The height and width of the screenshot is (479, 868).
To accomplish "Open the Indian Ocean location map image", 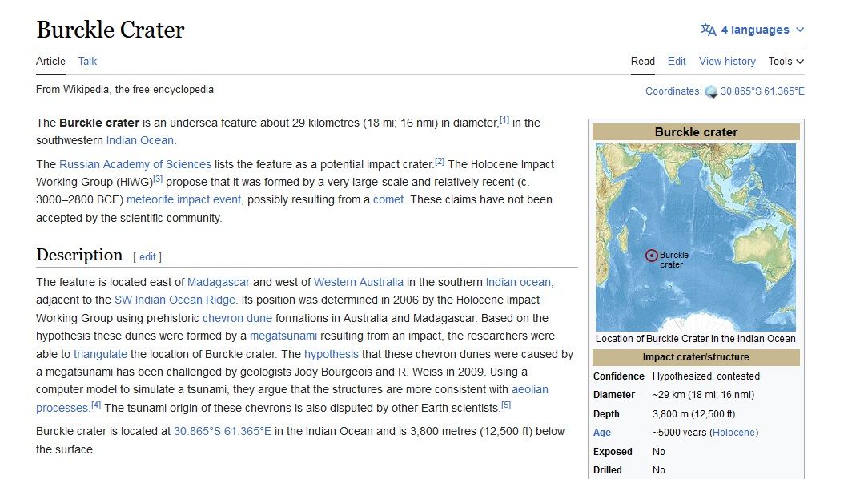I will point(696,237).
